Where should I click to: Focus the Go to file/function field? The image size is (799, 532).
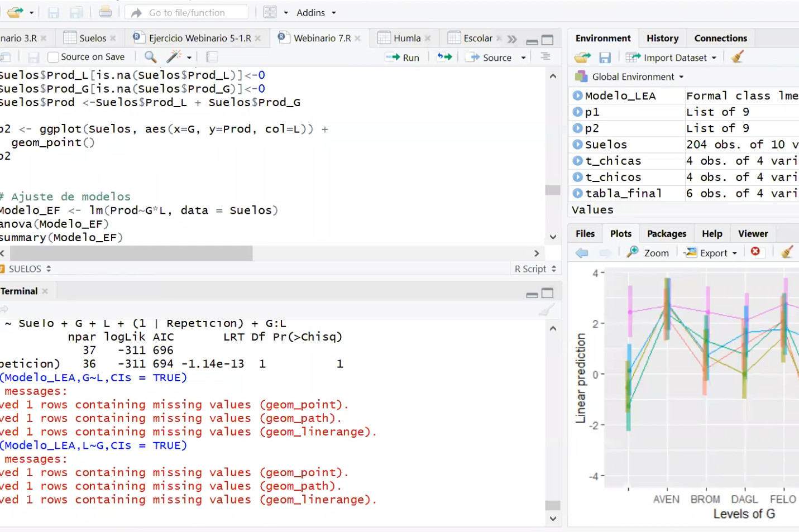(x=186, y=12)
